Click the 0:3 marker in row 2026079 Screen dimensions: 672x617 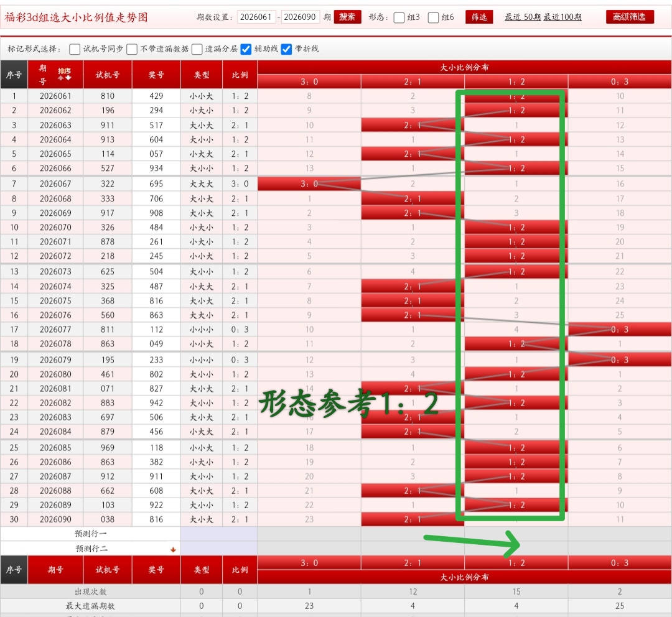(x=619, y=360)
